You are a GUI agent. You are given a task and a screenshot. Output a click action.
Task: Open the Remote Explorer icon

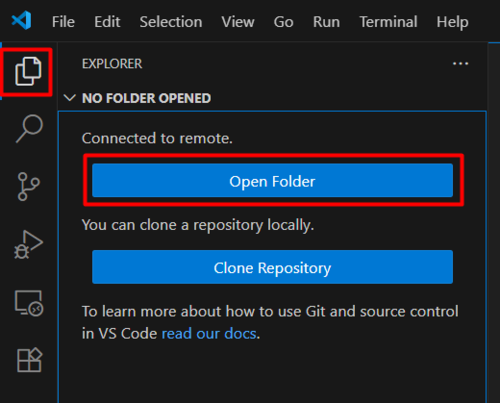coord(29,303)
